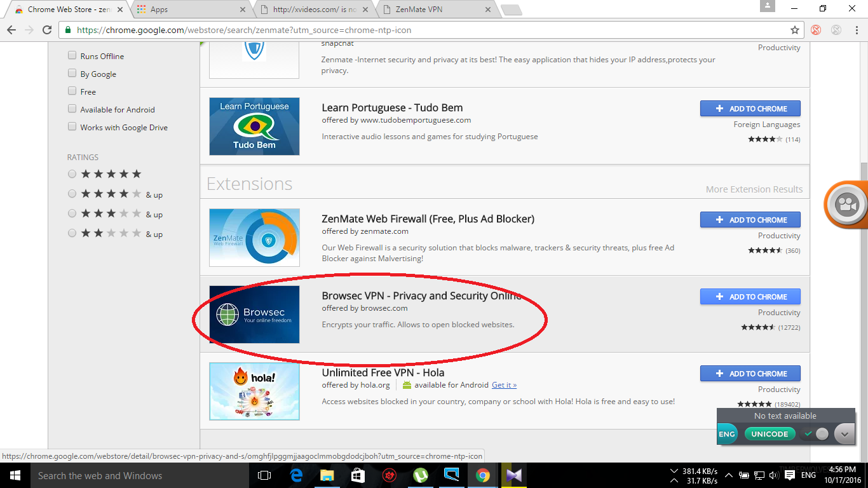This screenshot has height=488, width=868.
Task: Open the Browsec logo thumbnail
Action: (254, 315)
